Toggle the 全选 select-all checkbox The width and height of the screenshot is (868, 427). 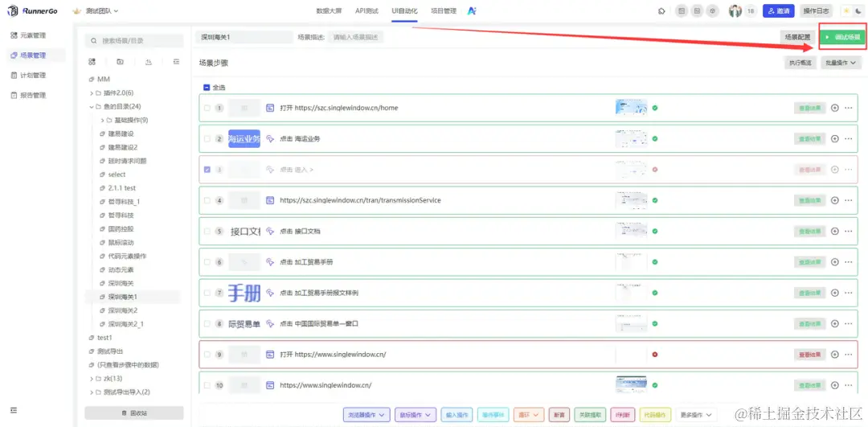tap(207, 88)
